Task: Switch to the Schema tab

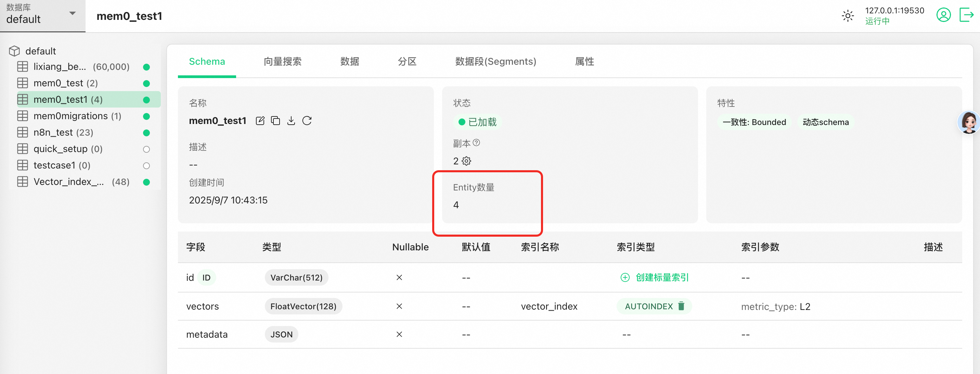Action: (207, 62)
